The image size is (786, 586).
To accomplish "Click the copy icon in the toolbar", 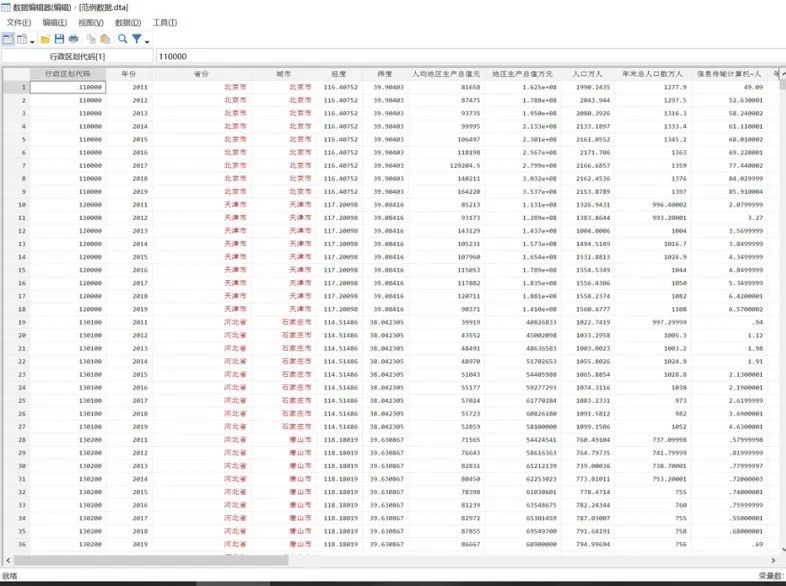I will click(x=91, y=39).
